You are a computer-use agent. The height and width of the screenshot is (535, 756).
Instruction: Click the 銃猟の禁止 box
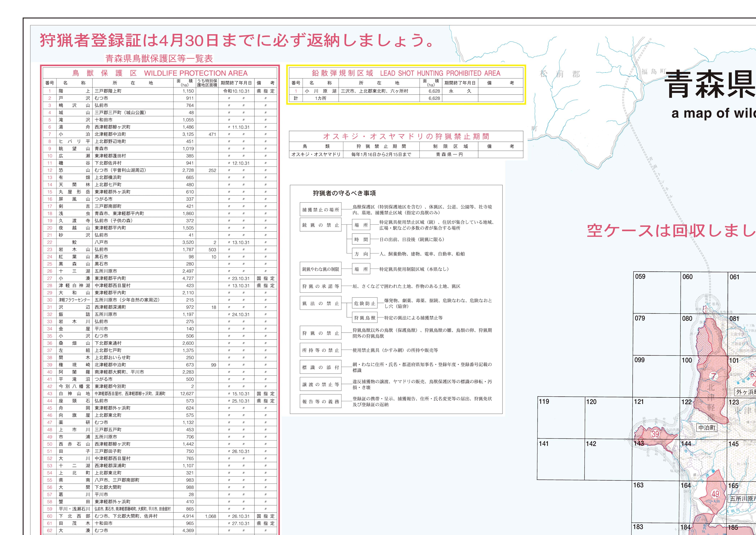tap(320, 225)
